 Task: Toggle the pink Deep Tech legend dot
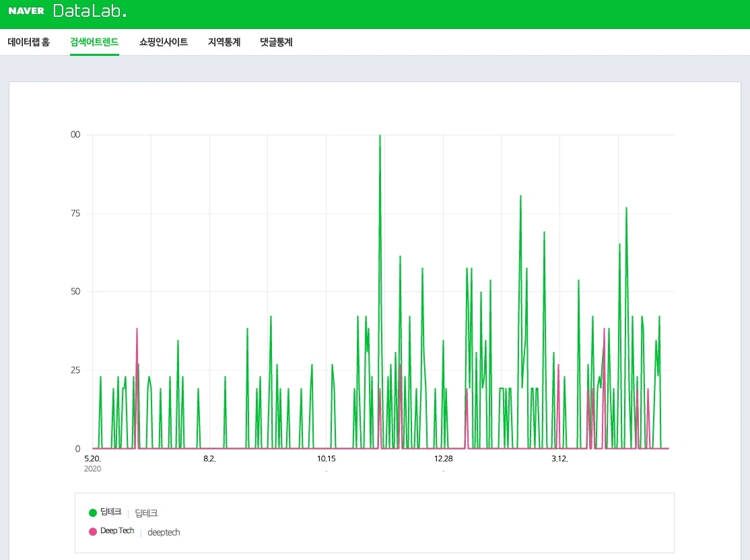[x=93, y=531]
